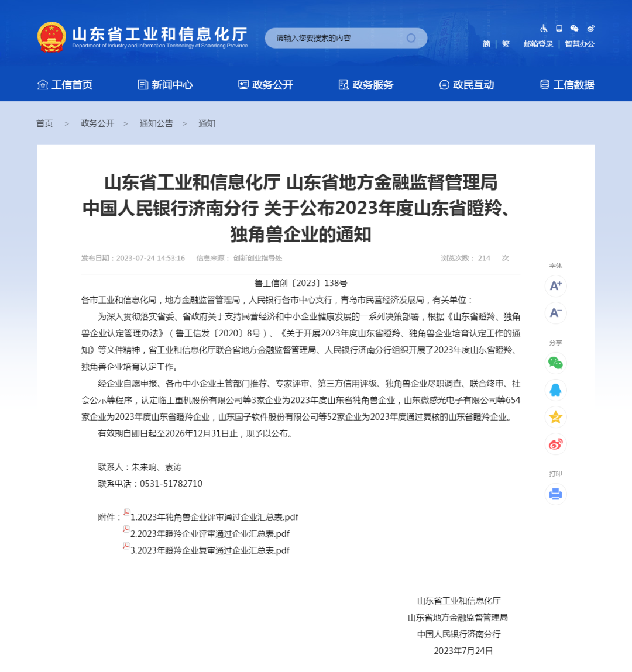
Task: Click the search magnifier icon
Action: pyautogui.click(x=411, y=38)
